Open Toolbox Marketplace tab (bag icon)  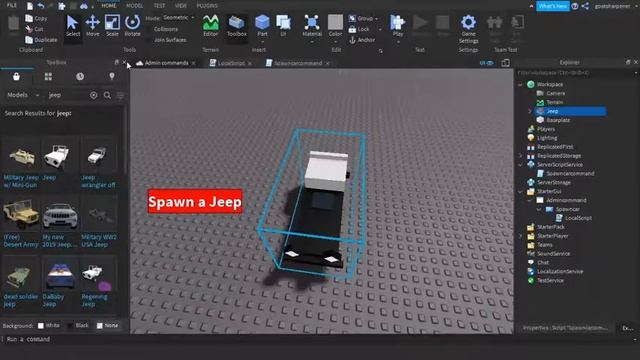coord(16,76)
